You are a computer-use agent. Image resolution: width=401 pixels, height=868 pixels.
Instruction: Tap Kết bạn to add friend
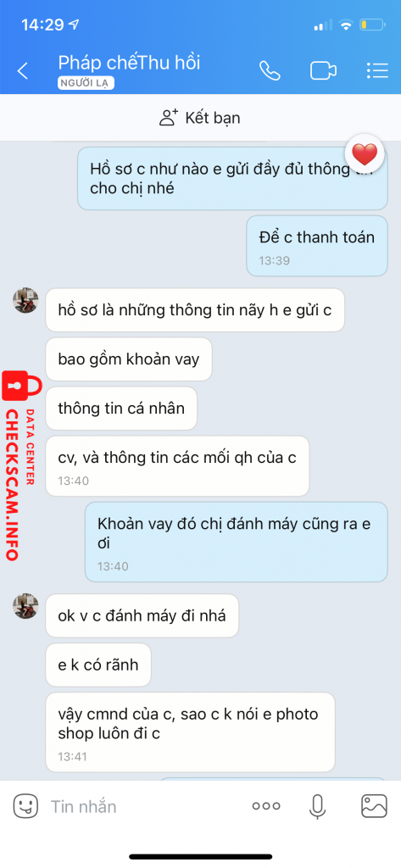(213, 118)
